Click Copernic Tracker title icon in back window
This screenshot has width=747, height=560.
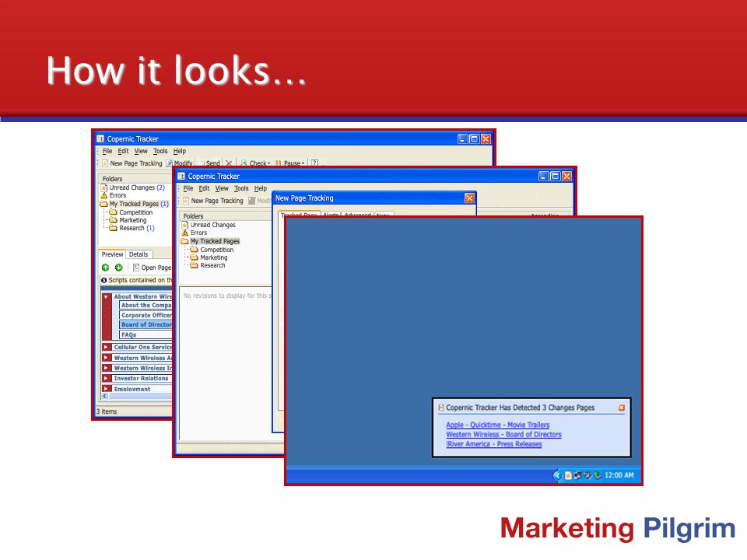[100, 139]
